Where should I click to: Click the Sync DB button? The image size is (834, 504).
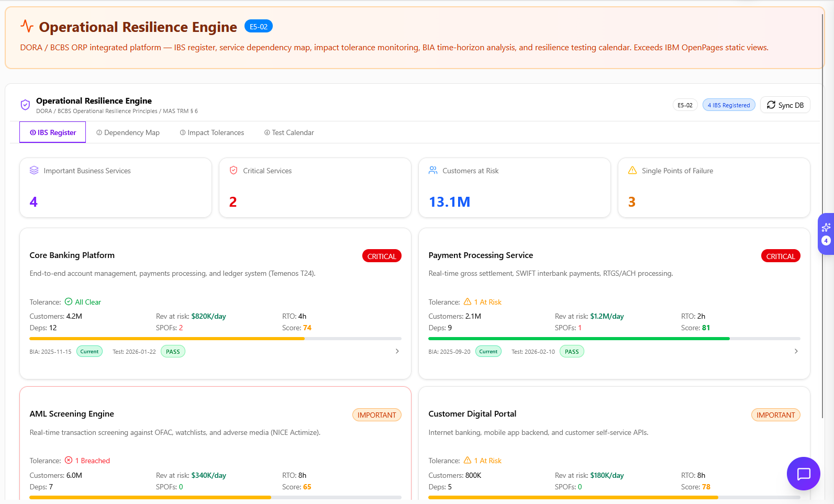click(785, 105)
